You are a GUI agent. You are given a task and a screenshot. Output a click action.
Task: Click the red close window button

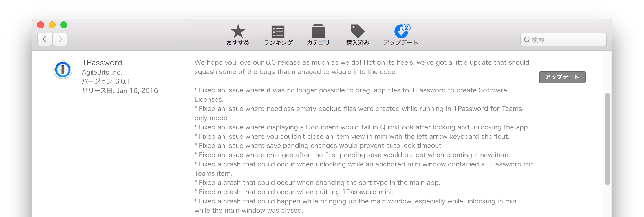coord(41,25)
